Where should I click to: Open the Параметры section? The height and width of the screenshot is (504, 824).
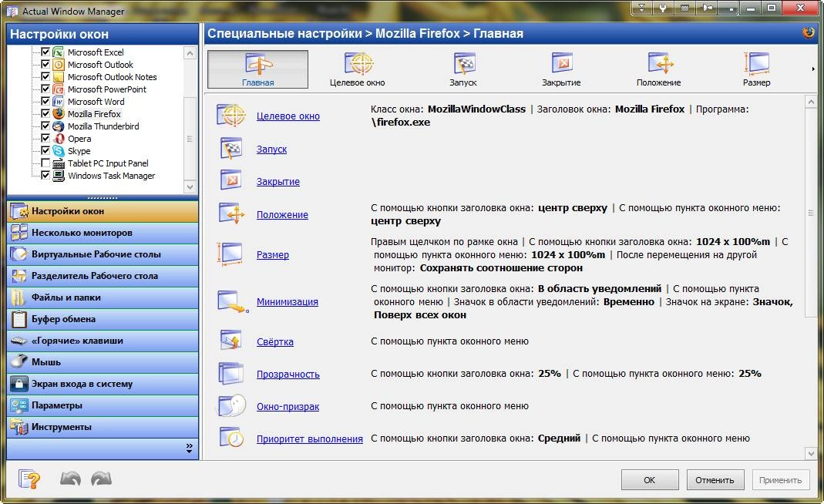pos(103,405)
